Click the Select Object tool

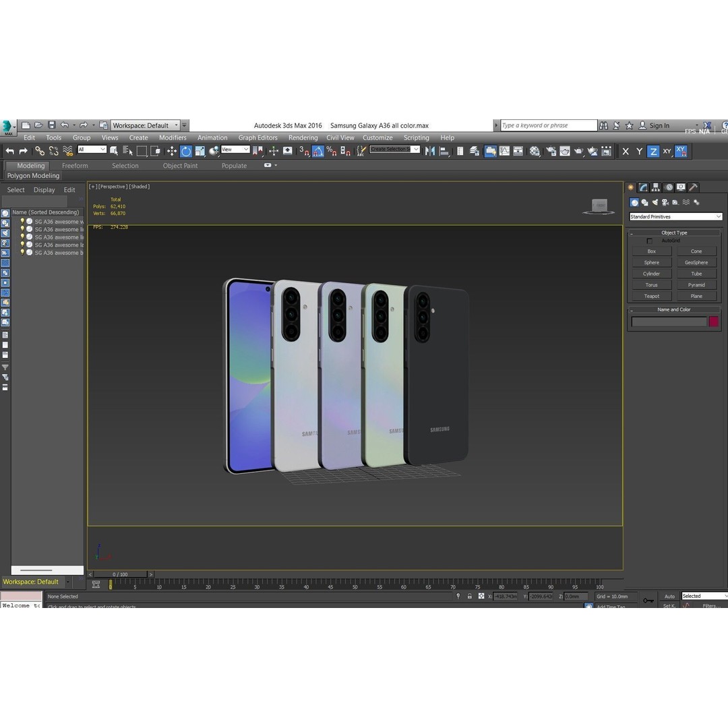(114, 151)
